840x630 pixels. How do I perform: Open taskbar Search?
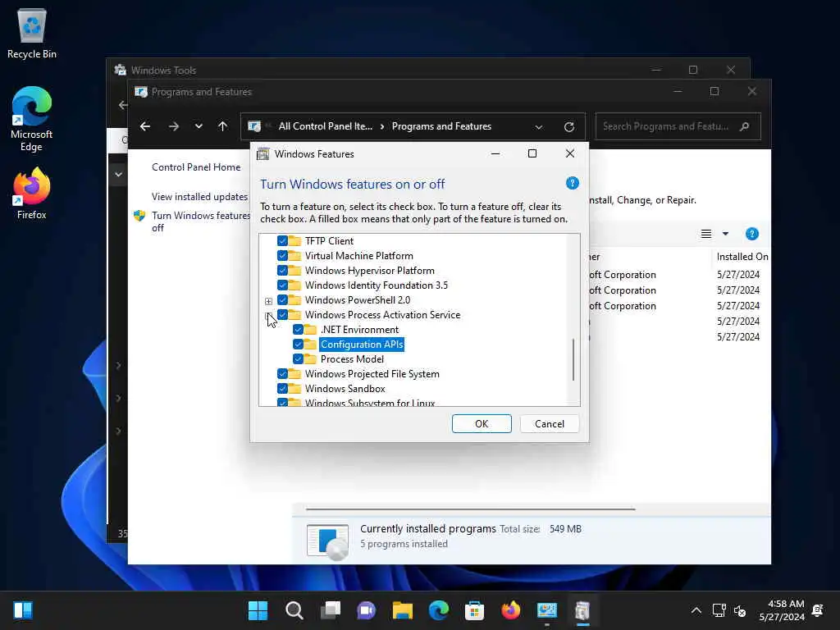[294, 610]
